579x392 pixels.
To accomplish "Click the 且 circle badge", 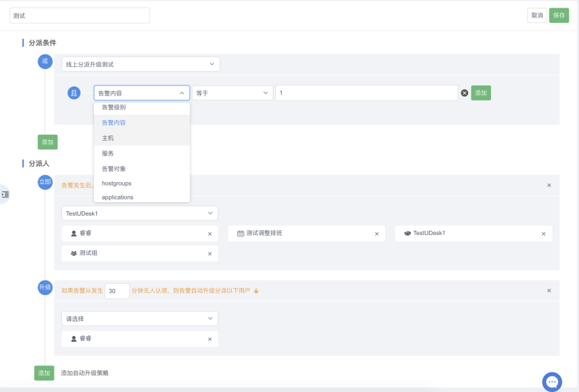I will click(74, 93).
